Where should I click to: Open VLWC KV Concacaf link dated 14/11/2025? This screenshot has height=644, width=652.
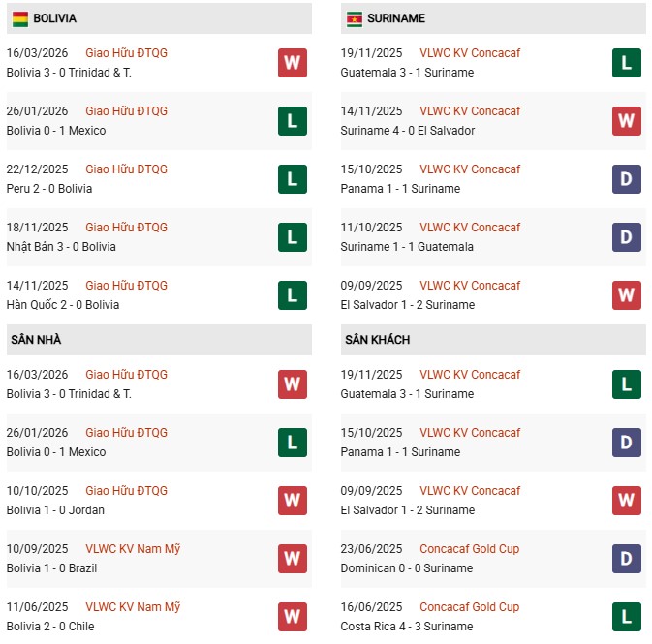point(469,111)
